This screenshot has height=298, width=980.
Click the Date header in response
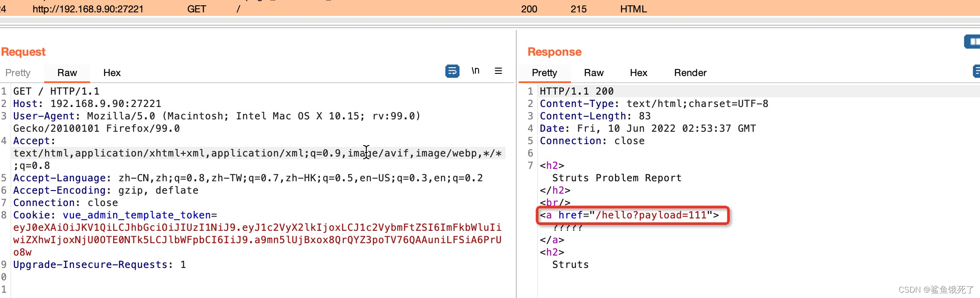[x=648, y=128]
